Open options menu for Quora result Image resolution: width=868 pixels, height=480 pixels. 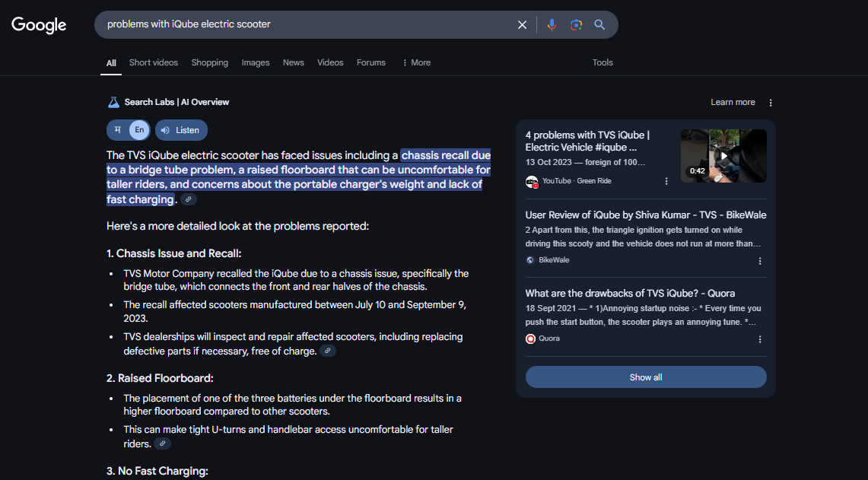click(x=759, y=339)
